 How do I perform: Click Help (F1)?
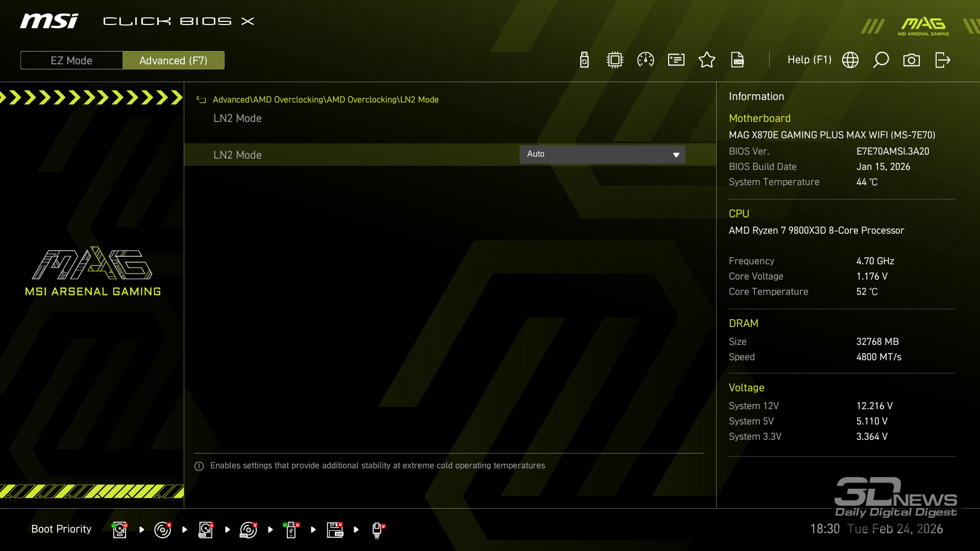coord(809,60)
